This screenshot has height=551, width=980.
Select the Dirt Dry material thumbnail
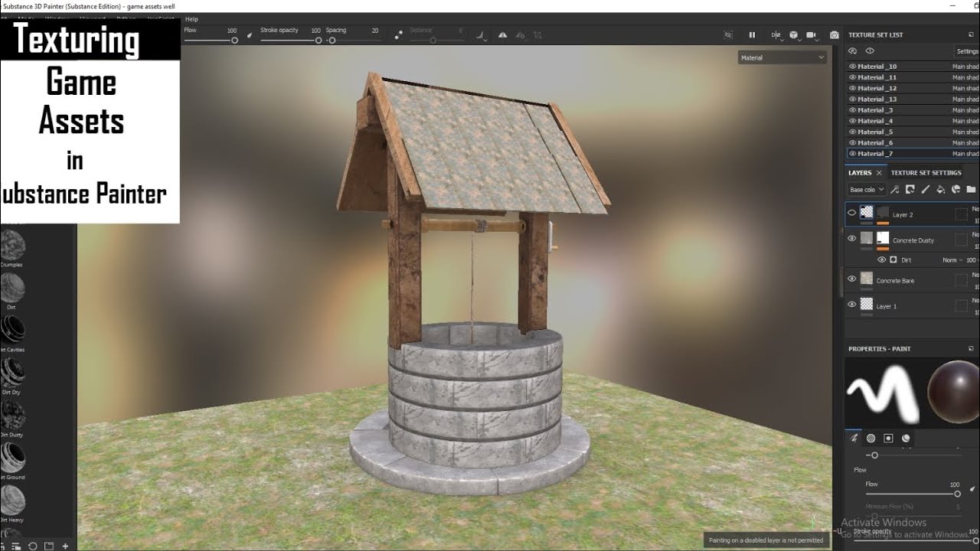click(x=12, y=373)
